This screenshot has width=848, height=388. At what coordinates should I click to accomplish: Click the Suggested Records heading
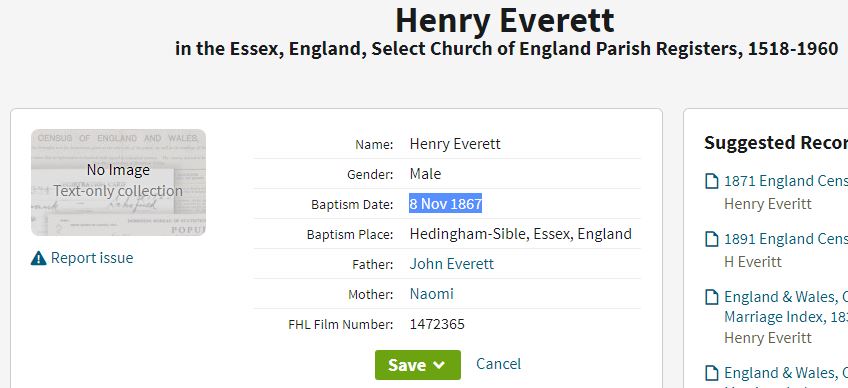776,143
